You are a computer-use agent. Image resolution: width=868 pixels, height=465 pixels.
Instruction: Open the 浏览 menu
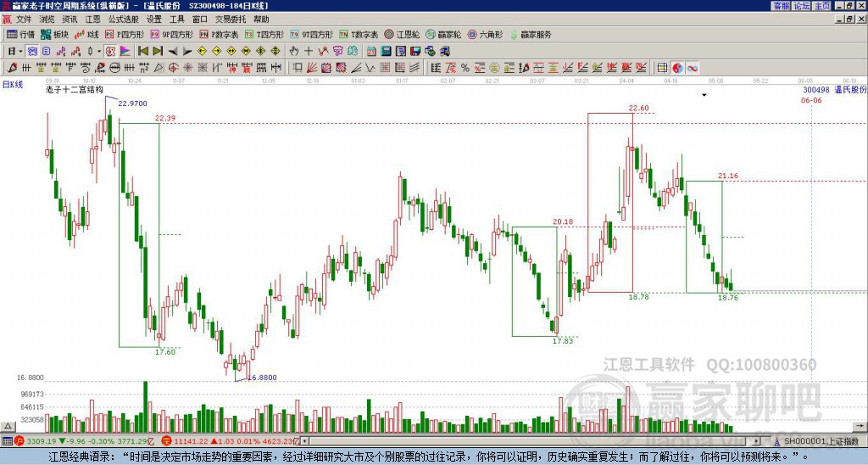[47, 20]
